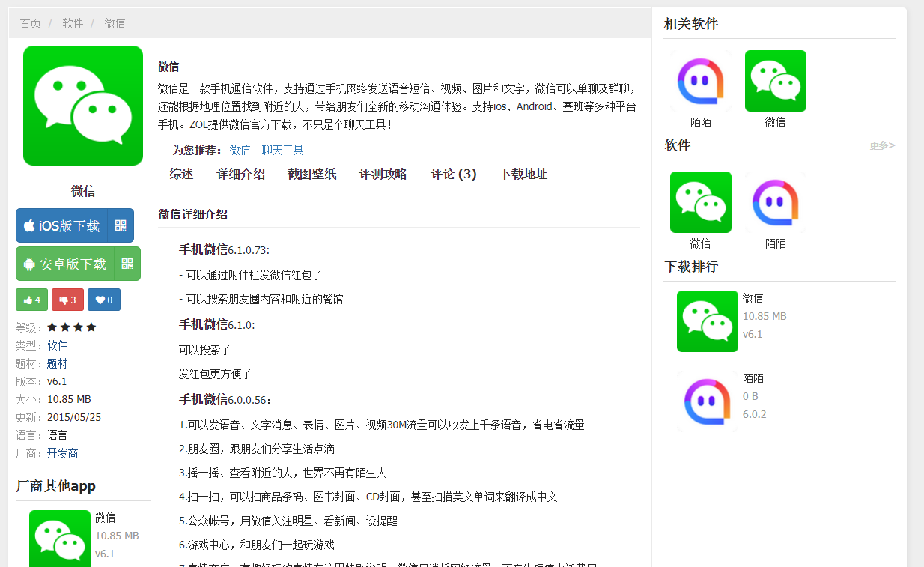The height and width of the screenshot is (567, 924).
Task: Click the 手机微信6.0.0.56 heading
Action: [225, 399]
